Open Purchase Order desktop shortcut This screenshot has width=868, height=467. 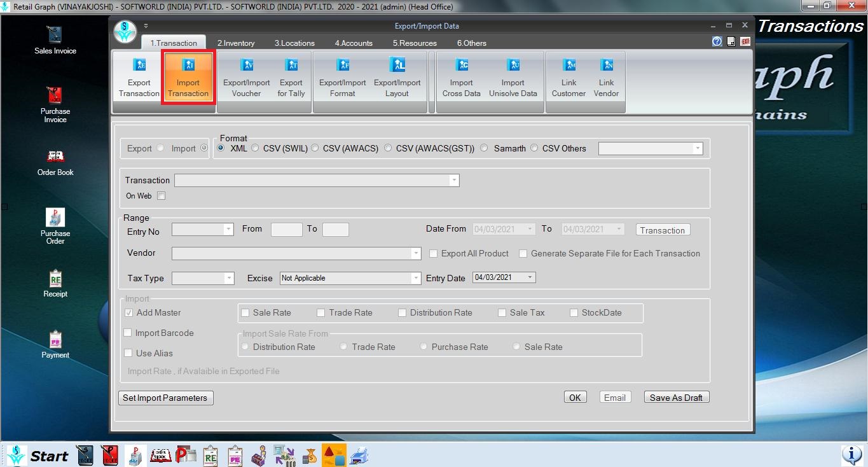[55, 226]
